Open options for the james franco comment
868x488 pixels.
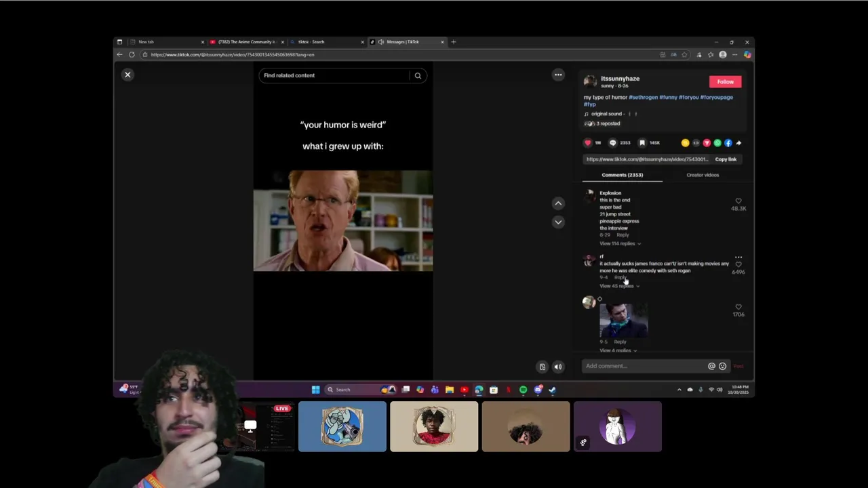[x=738, y=258]
